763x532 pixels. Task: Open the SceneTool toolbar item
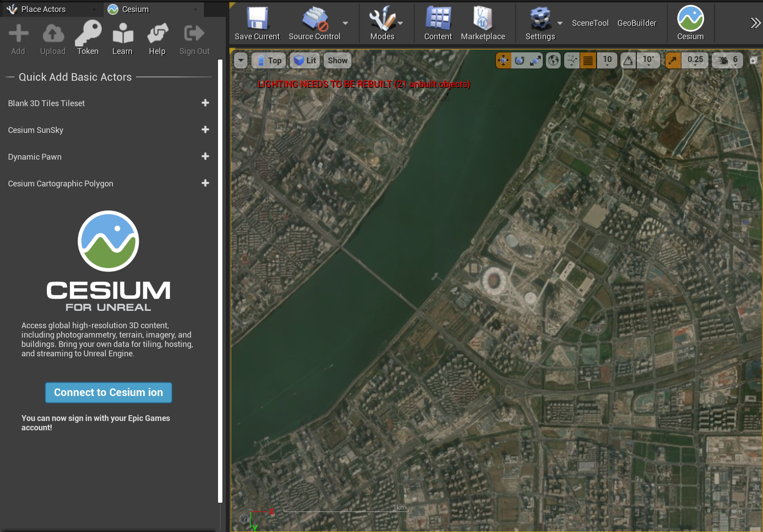(x=590, y=23)
